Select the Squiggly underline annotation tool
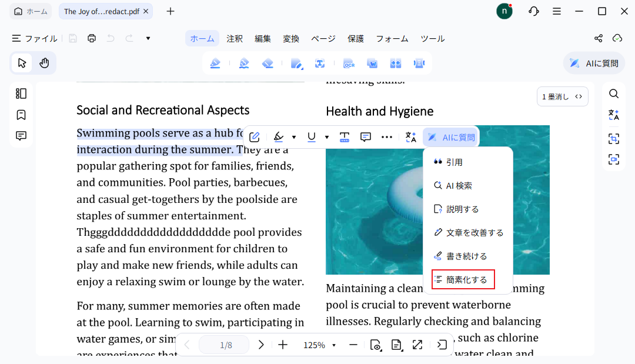The width and height of the screenshot is (635, 364). coord(244,63)
